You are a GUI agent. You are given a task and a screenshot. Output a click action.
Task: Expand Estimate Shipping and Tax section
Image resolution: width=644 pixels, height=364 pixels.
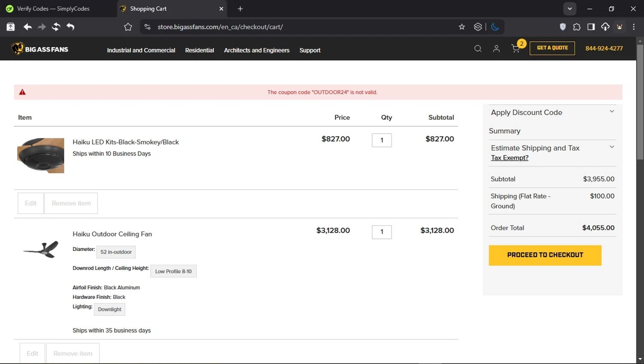pos(552,148)
